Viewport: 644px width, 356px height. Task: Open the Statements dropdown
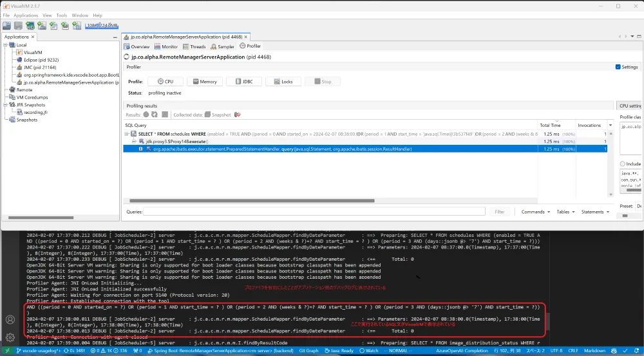coord(595,212)
